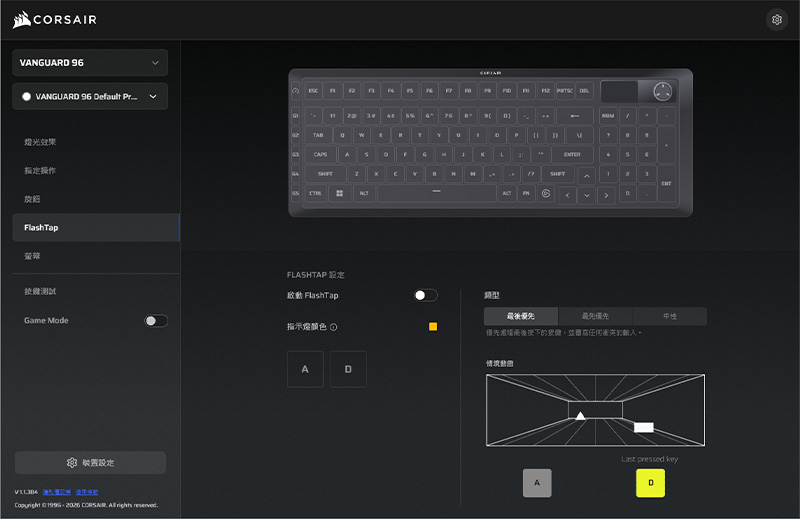Image resolution: width=800 pixels, height=519 pixels.
Task: Click the CORSAIR sails logo
Action: click(21, 20)
